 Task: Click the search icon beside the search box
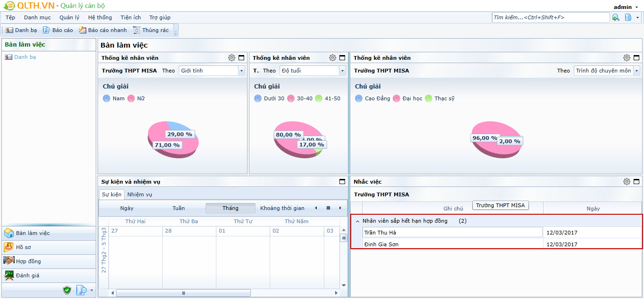tap(616, 17)
